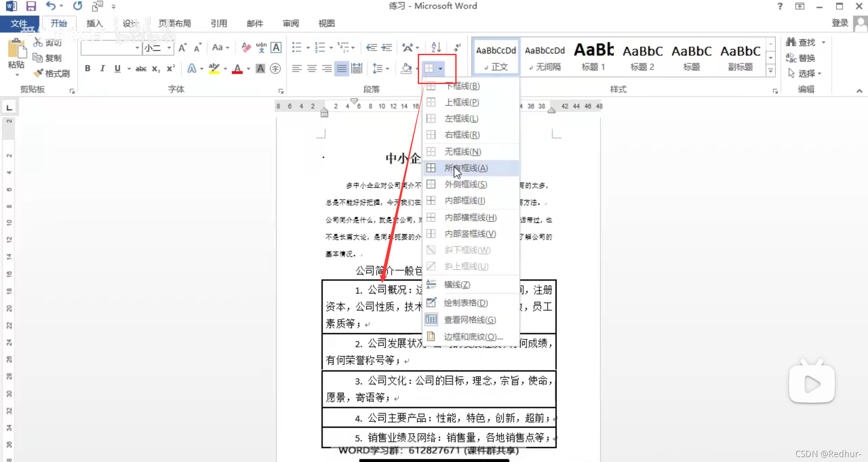Click the 查找 (Find) binoculars icon
Viewport: 868px width, 462px height.
(791, 42)
